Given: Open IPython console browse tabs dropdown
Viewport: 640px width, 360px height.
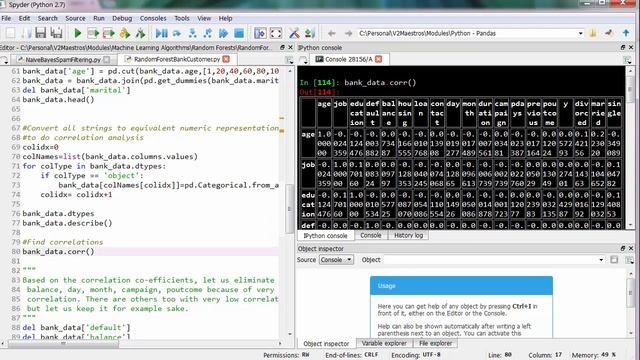Looking at the screenshot, I should [303, 60].
